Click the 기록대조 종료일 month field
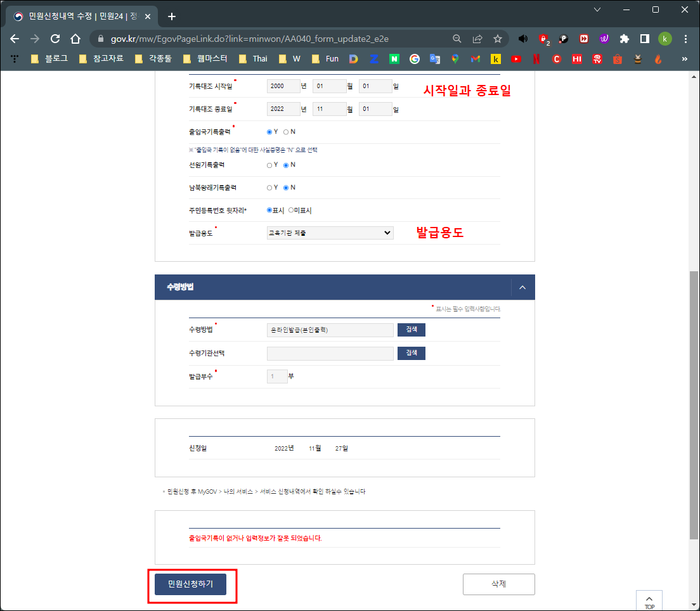This screenshot has height=611, width=700. 330,109
